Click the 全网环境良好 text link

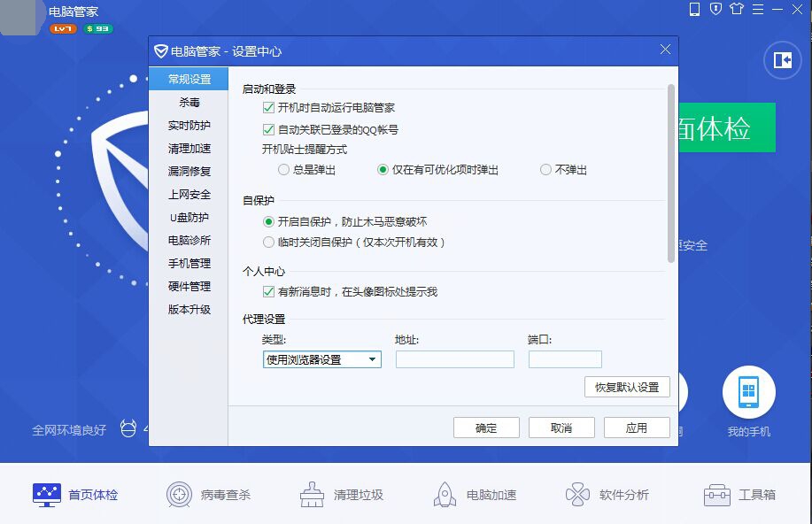pyautogui.click(x=69, y=430)
